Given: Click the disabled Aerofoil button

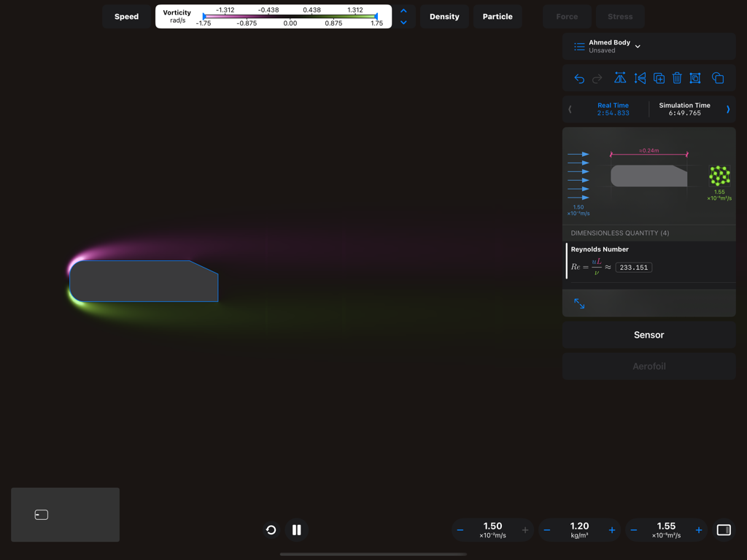Looking at the screenshot, I should pyautogui.click(x=649, y=366).
